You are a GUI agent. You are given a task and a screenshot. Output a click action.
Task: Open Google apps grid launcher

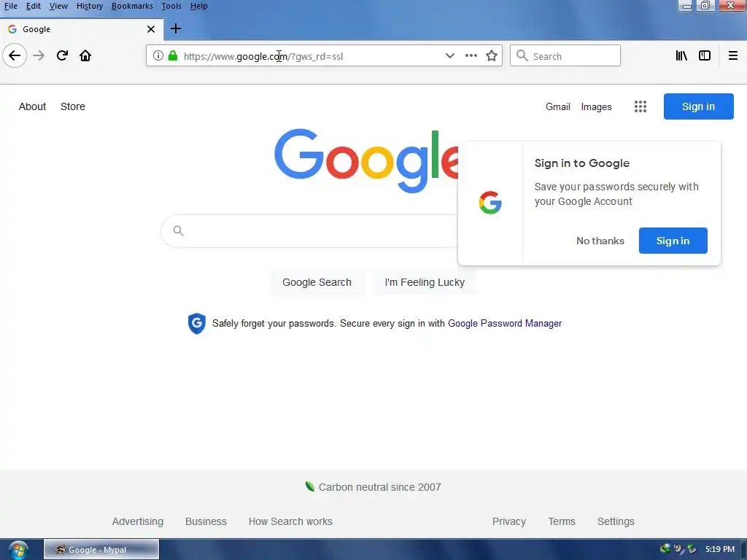(640, 106)
